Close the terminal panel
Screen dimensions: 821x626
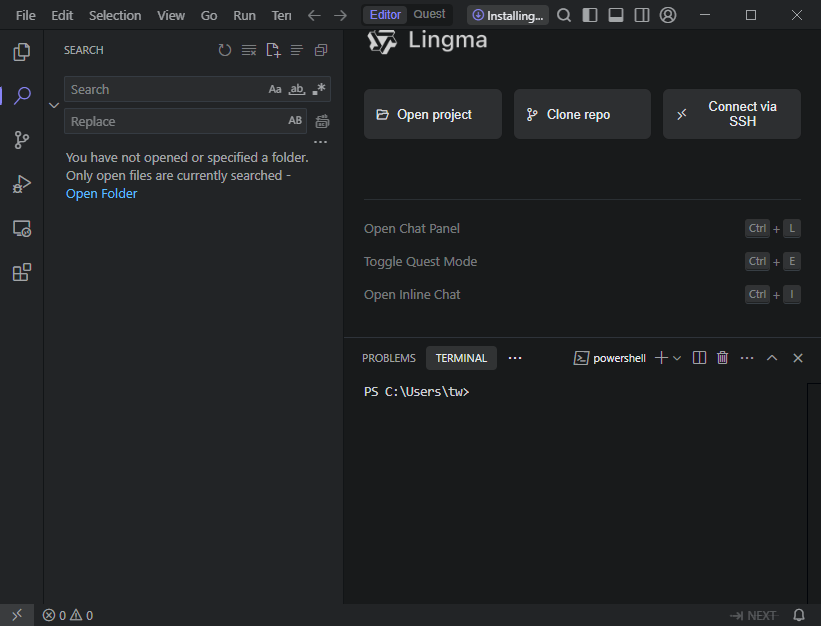click(798, 358)
